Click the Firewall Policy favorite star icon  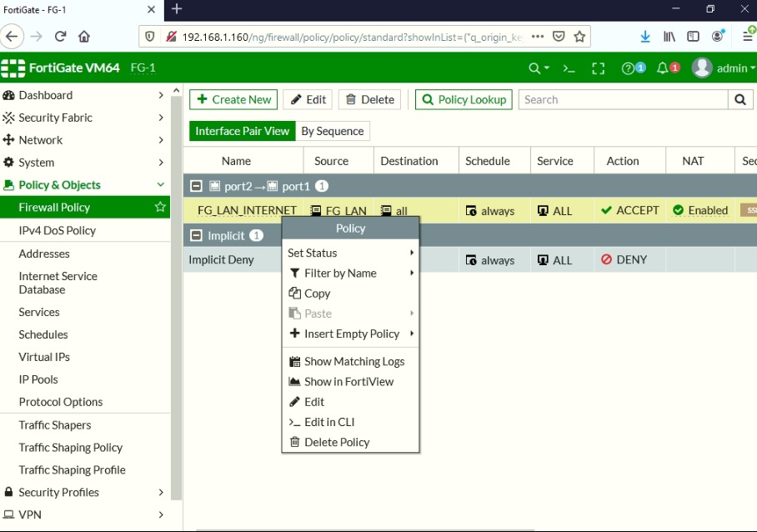(x=159, y=207)
